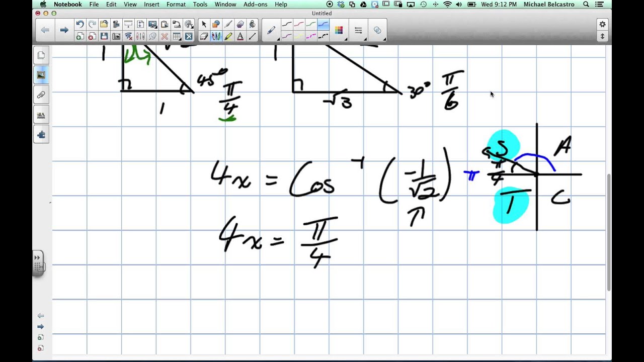Open the transparency dropdown
The width and height of the screenshot is (644, 362).
378,30
